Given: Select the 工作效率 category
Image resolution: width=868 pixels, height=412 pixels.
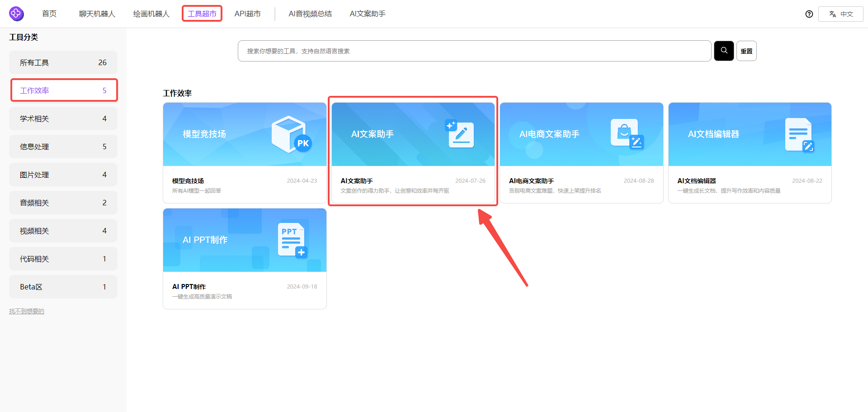Looking at the screenshot, I should tap(63, 90).
